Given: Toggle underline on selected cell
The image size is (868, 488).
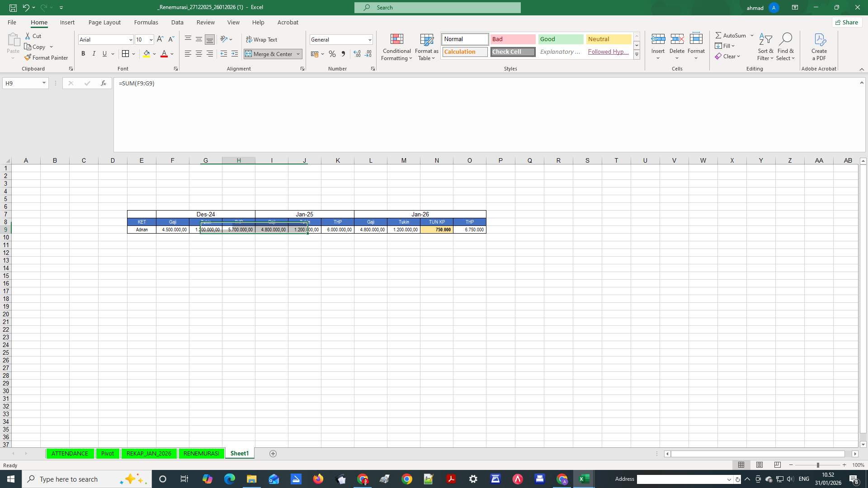Looking at the screenshot, I should 104,54.
